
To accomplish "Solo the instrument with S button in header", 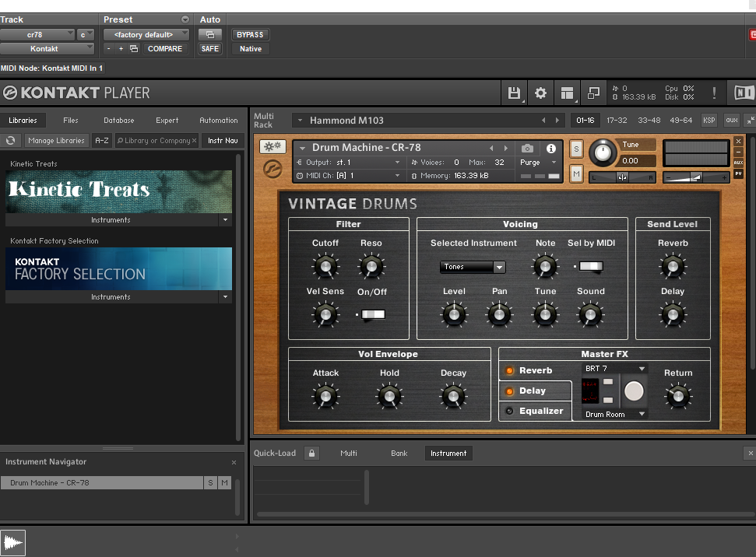I will (576, 149).
